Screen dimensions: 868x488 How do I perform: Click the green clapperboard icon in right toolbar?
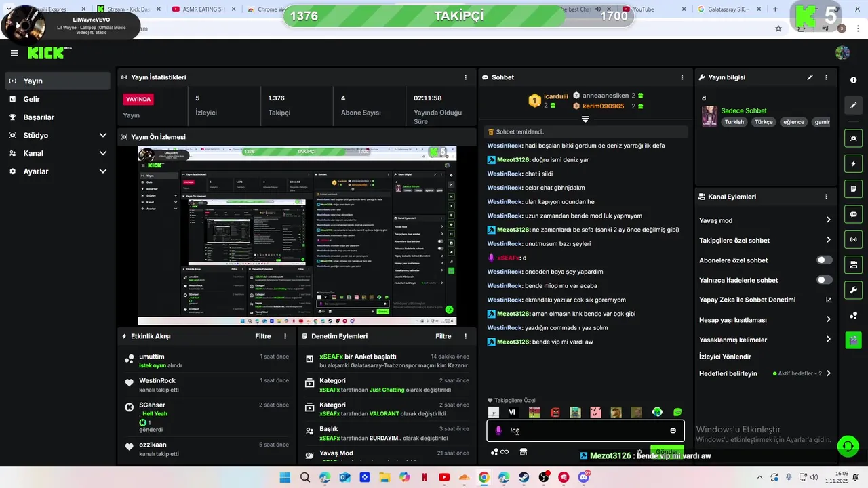tap(853, 340)
